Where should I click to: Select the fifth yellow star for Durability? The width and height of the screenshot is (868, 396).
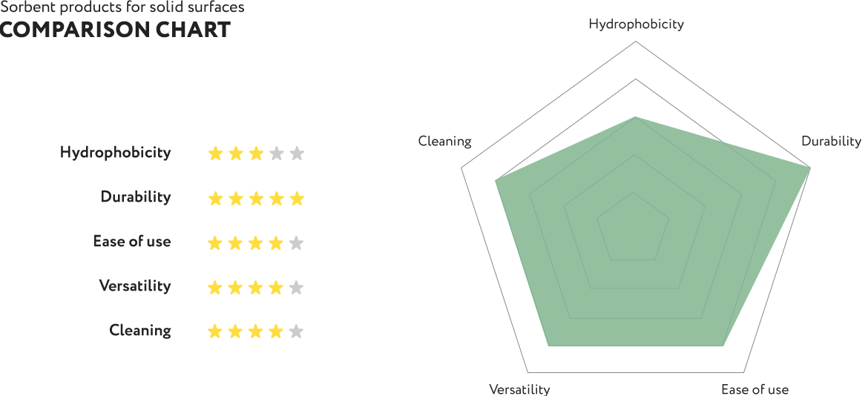(x=297, y=199)
